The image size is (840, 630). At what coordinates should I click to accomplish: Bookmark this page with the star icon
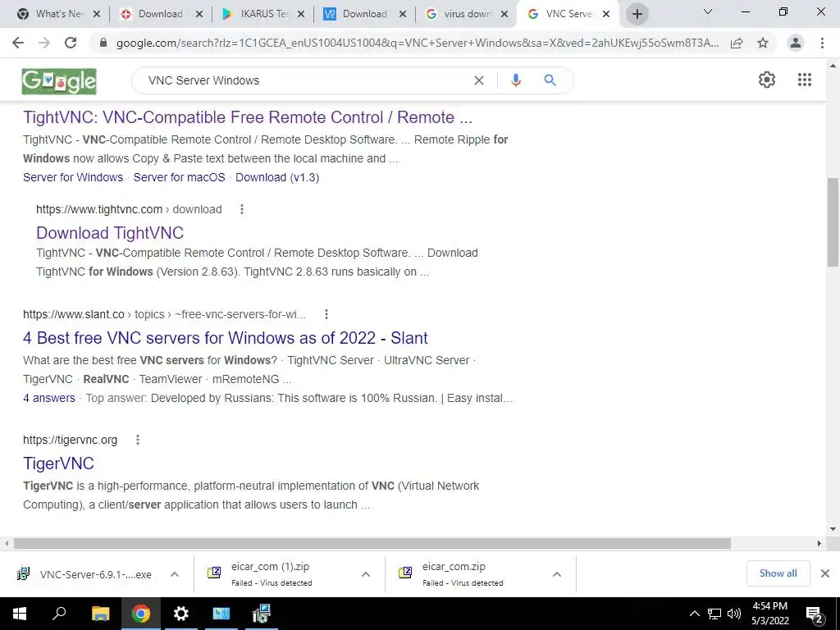pyautogui.click(x=763, y=43)
